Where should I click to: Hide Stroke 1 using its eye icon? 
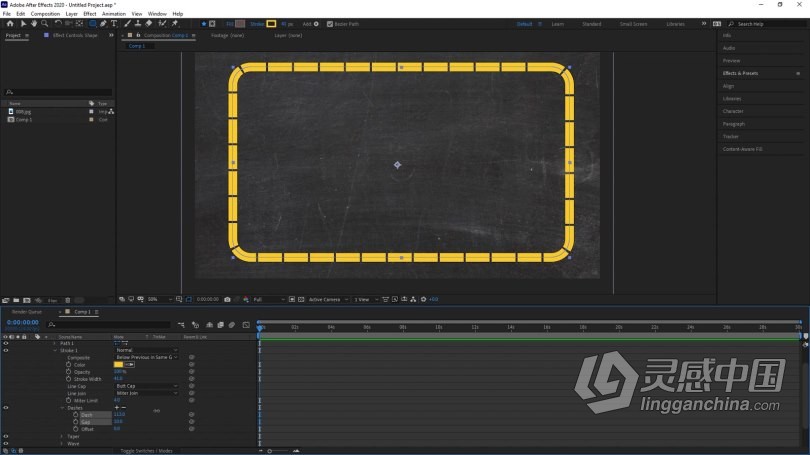tap(6, 350)
